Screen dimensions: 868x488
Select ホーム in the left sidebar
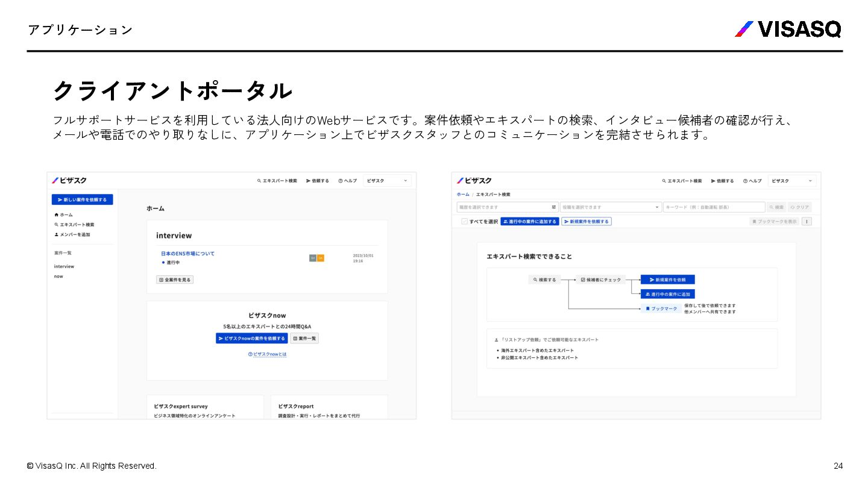[63, 214]
